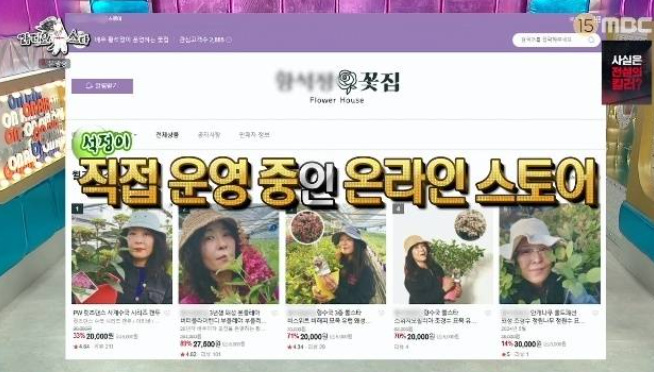Viewport: 654px width, 372px height.
Task: Open third product photo in greenhouse
Action: tap(336, 254)
